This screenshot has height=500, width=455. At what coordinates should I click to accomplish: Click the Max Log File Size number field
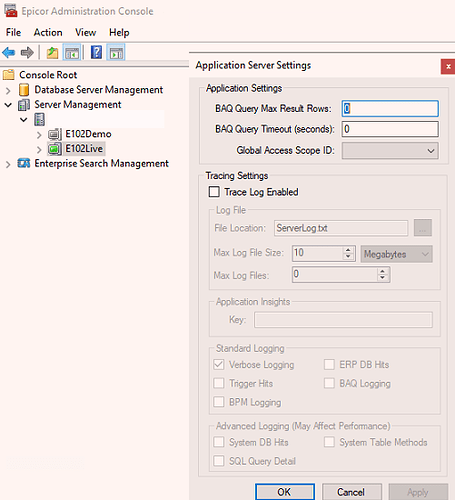pos(317,253)
